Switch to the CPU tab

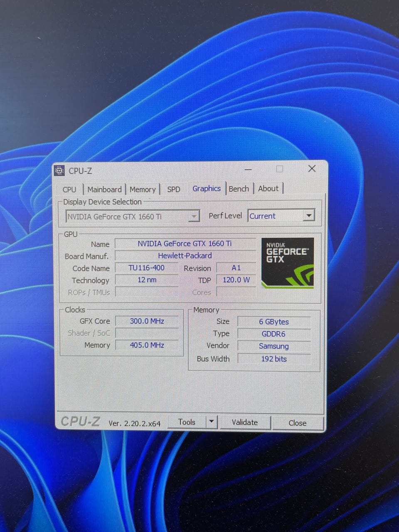point(69,190)
